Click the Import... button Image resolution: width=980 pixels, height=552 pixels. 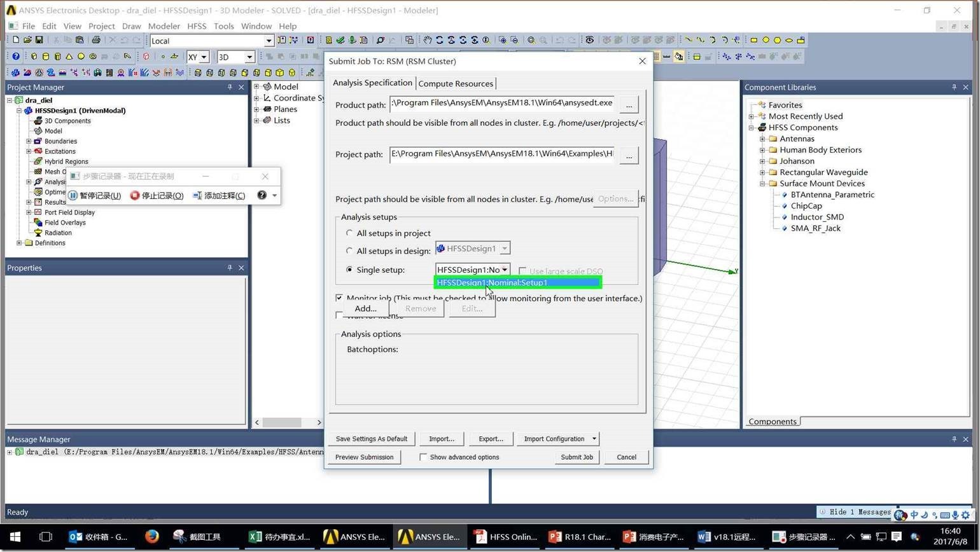point(442,439)
